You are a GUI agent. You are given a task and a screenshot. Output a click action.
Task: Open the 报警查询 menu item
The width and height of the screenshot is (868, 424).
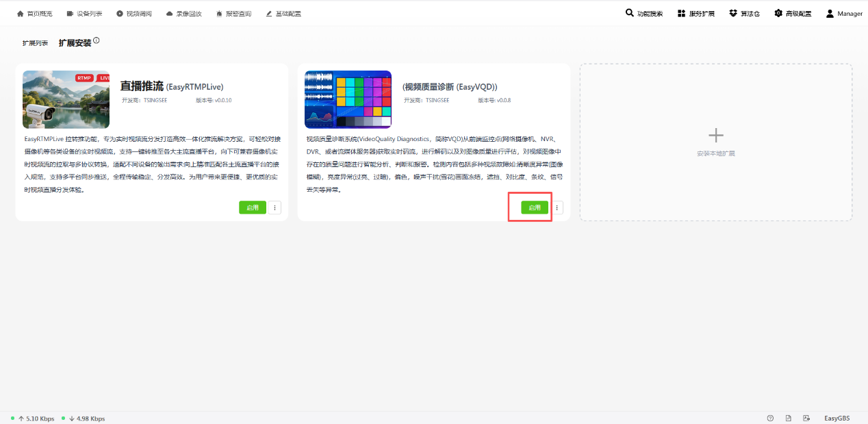coord(233,14)
